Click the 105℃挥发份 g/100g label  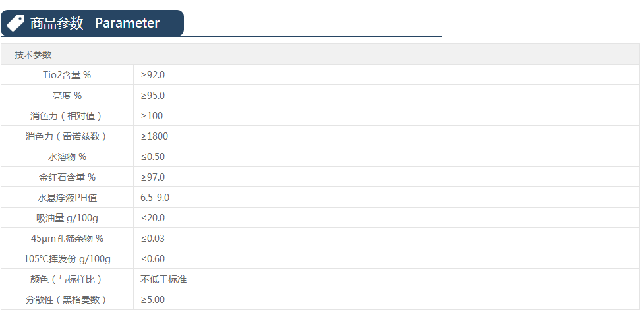67,259
